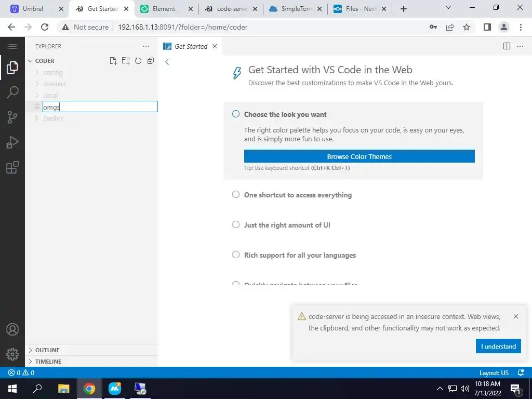Collapse all folders in Explorer
Image resolution: width=532 pixels, height=399 pixels.
click(x=151, y=61)
